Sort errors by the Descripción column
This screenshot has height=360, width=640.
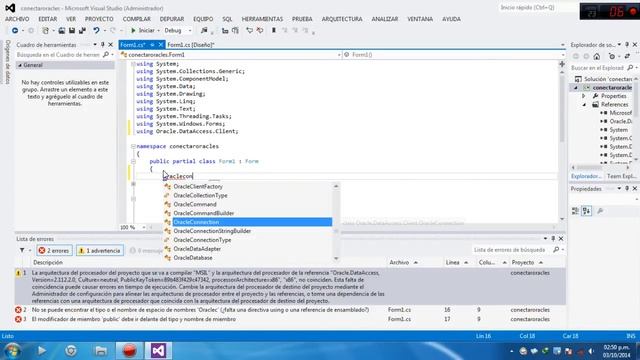click(x=48, y=262)
